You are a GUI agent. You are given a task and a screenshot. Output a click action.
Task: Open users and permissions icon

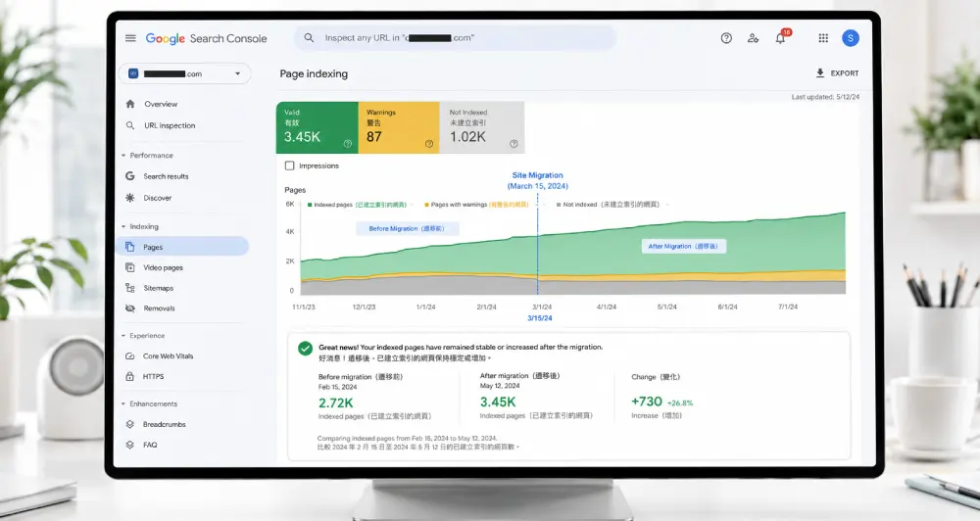[753, 38]
